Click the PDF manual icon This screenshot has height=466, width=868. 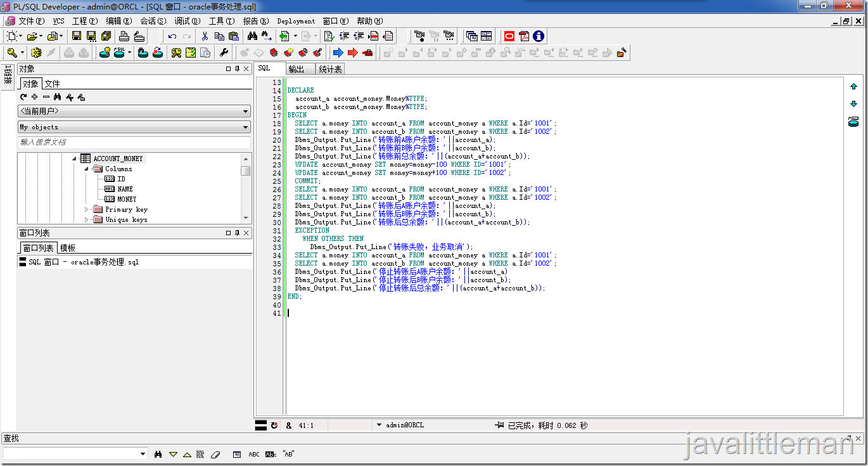coord(524,36)
